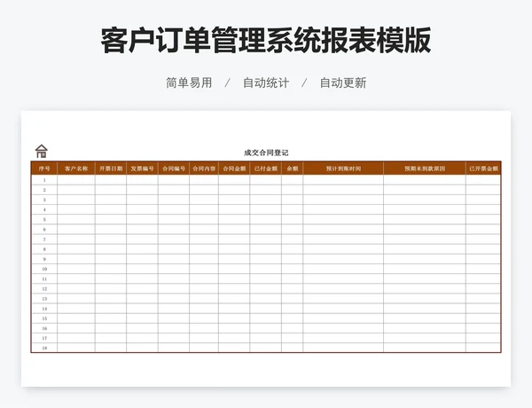The height and width of the screenshot is (408, 532).
Task: Click the 自动统计 subtitle text
Action: pos(266,82)
